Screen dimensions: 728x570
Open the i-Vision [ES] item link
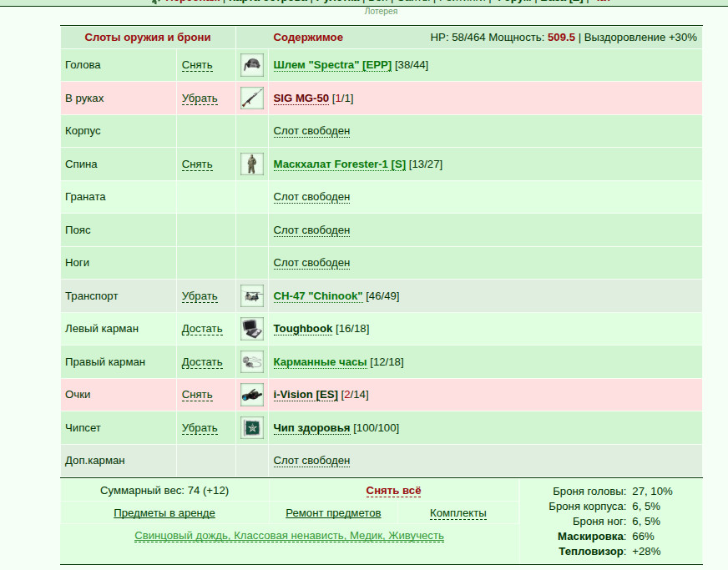(306, 395)
